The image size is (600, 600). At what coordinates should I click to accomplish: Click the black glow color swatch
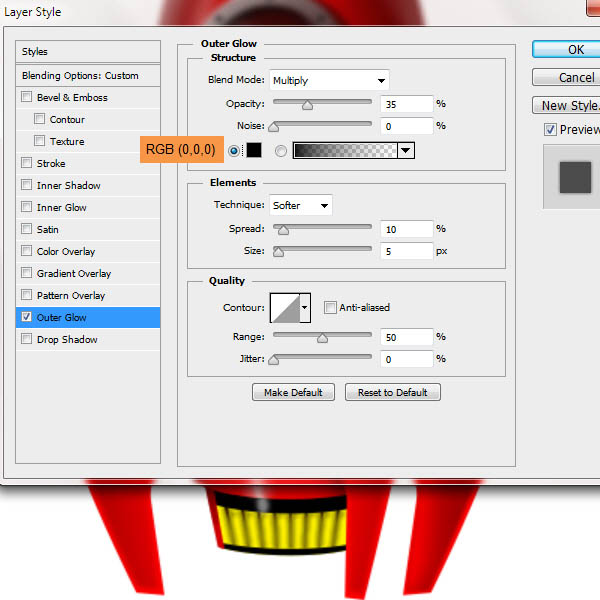254,151
